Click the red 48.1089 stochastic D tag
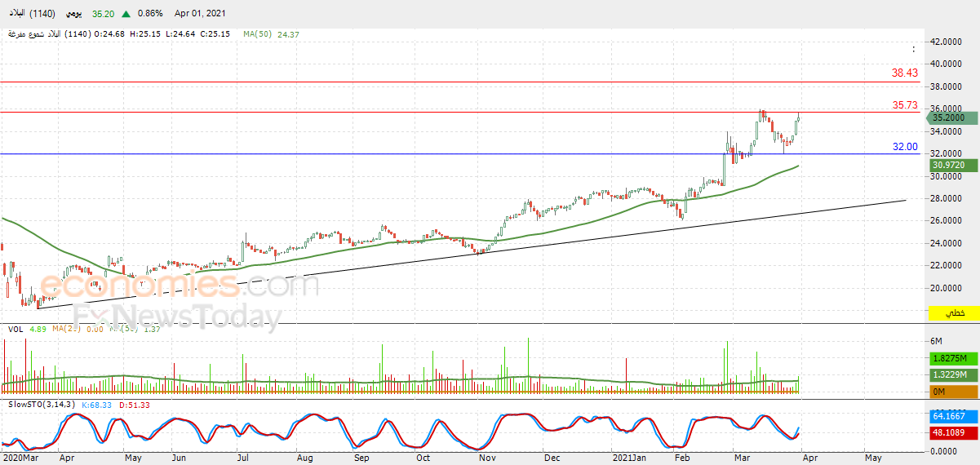980x465 pixels. 951,435
